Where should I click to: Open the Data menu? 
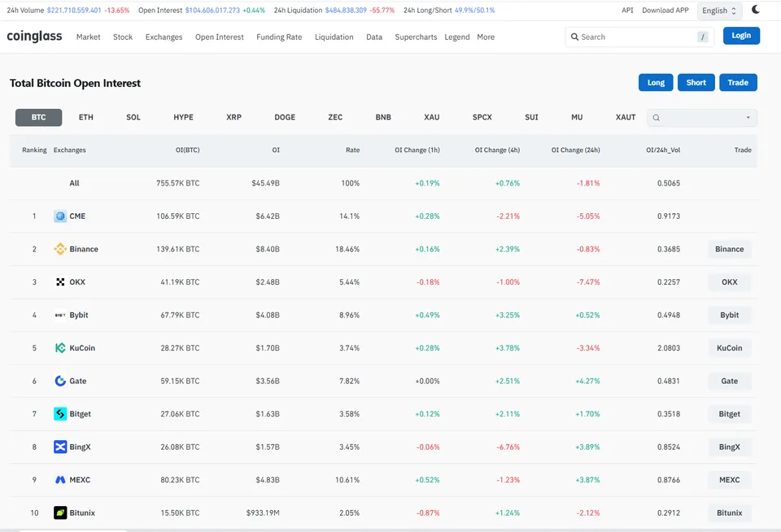pyautogui.click(x=374, y=37)
